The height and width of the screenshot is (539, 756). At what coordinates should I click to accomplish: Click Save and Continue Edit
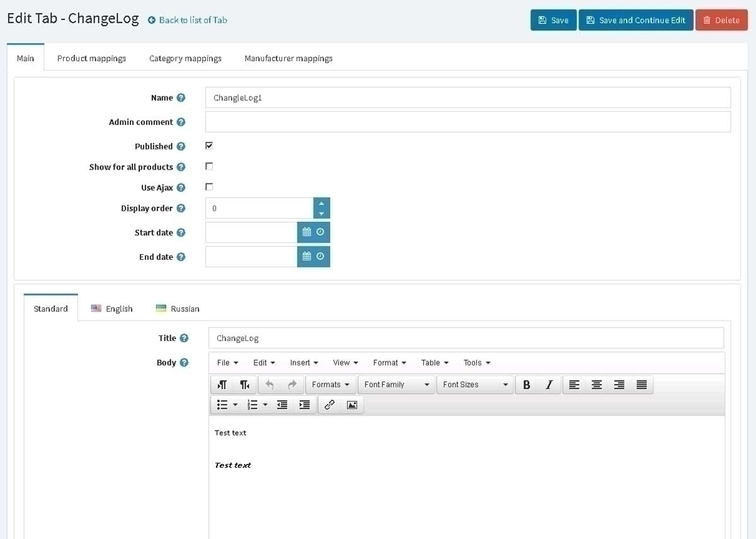point(636,20)
